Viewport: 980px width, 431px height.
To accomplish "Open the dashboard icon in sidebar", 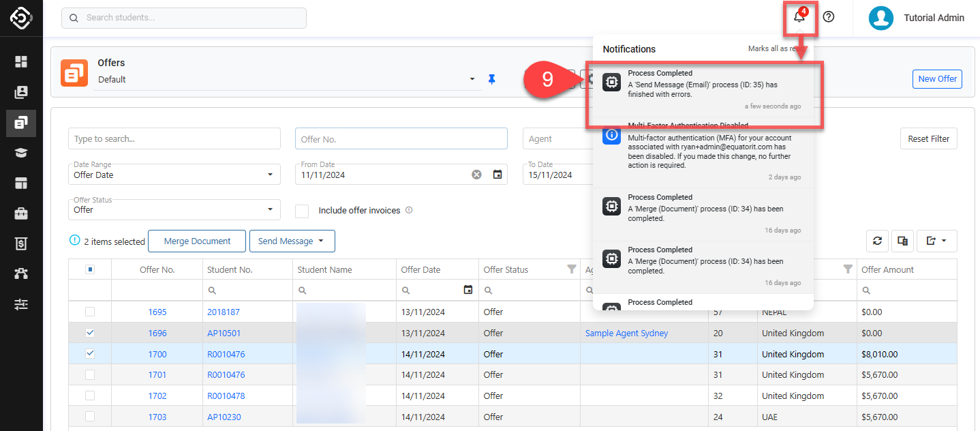I will pos(21,62).
